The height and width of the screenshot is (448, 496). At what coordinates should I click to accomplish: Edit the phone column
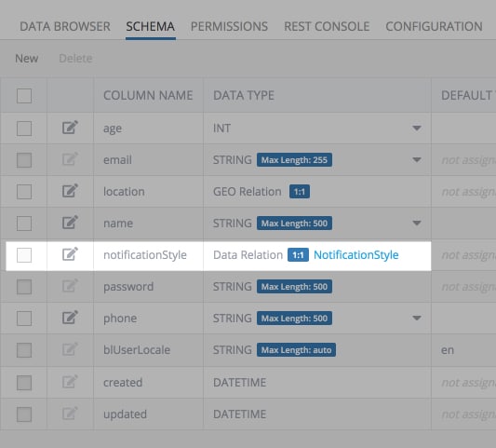(x=70, y=318)
